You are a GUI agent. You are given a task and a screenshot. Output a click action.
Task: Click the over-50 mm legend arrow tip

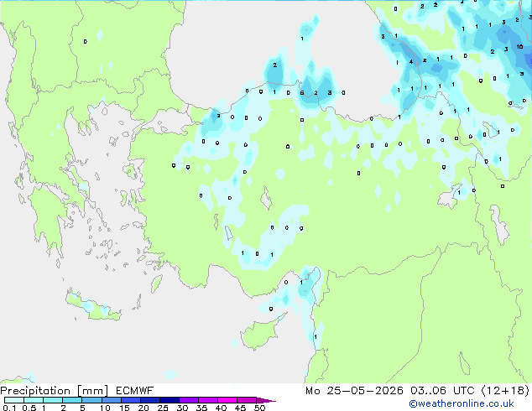tap(266, 400)
